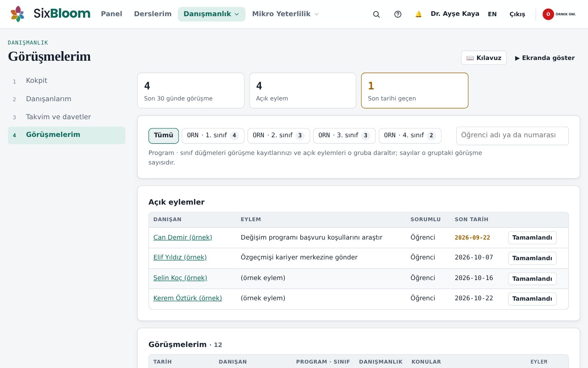Open Kerem Öztürk (örnek) link

[x=187, y=298]
